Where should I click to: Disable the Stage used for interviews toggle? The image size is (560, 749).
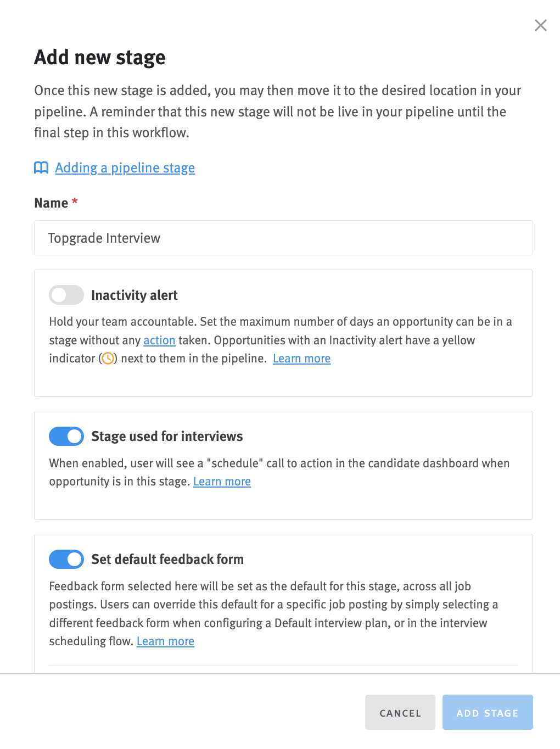[x=66, y=437]
